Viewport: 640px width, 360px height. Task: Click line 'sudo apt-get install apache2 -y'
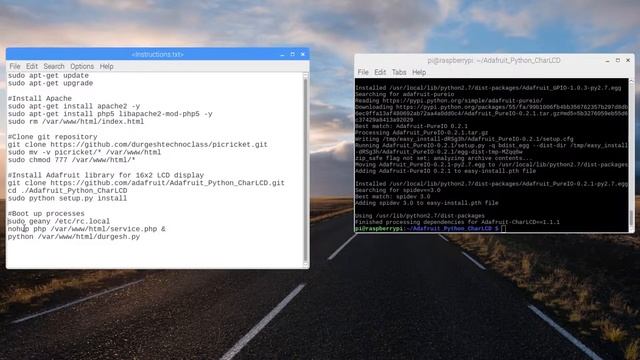(74, 106)
